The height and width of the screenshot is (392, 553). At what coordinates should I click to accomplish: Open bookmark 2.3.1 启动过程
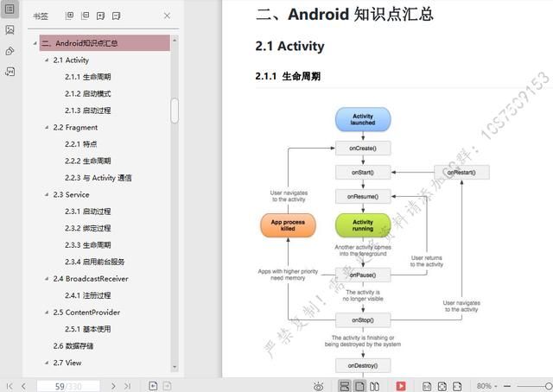(88, 212)
